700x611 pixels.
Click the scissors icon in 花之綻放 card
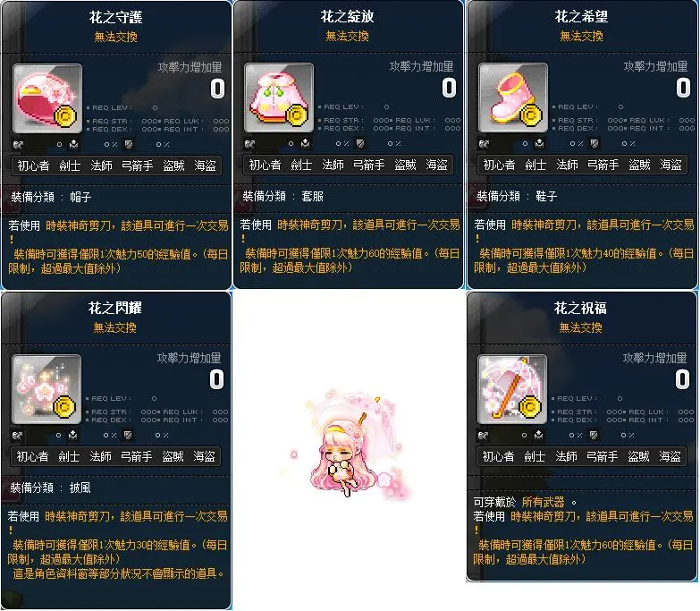click(249, 144)
